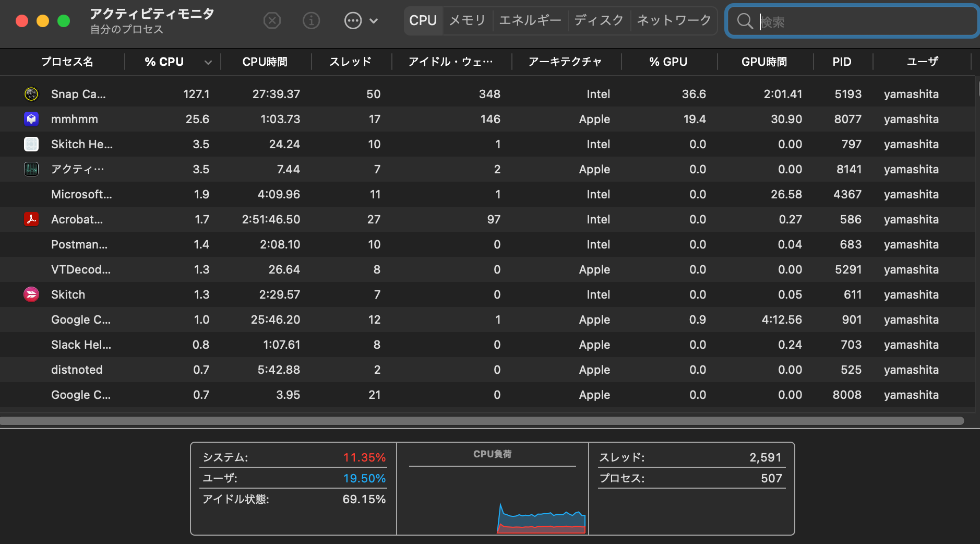The height and width of the screenshot is (544, 980).
Task: Click GPU time 4:12.56 value
Action: [x=782, y=320]
